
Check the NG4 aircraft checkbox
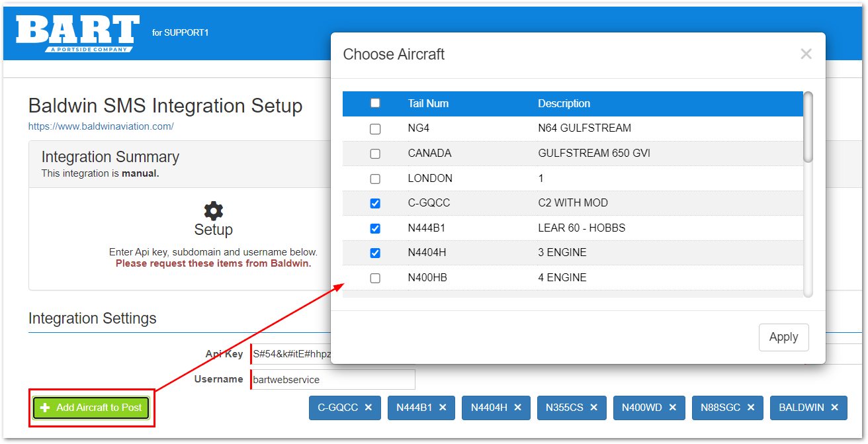(x=375, y=129)
